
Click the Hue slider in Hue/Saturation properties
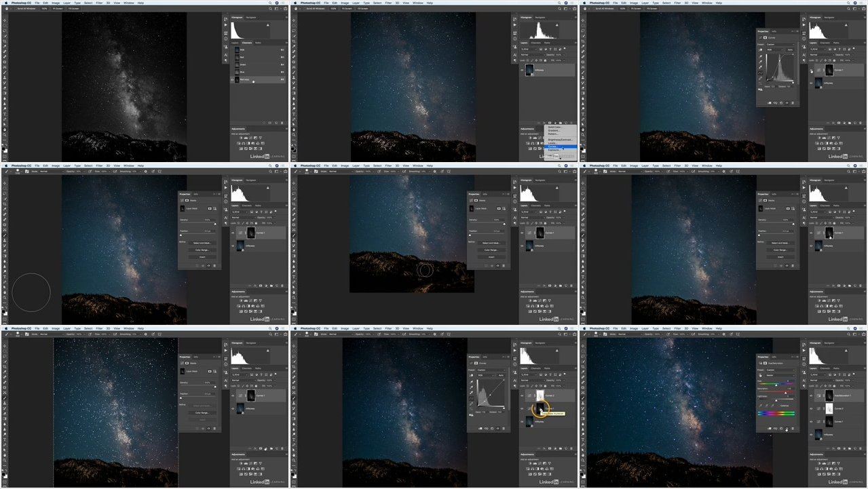coord(776,385)
